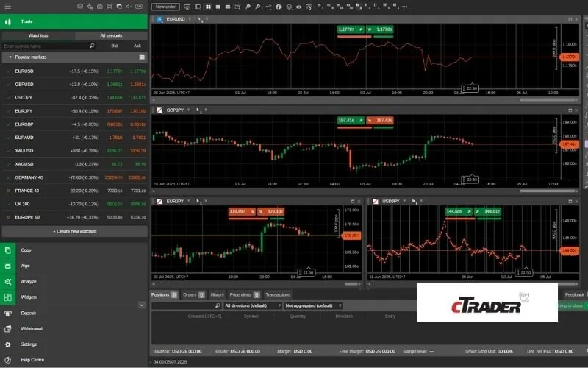This screenshot has height=368, width=588.
Task: Open GBPJPY chart symbol dropdown
Action: [x=189, y=110]
